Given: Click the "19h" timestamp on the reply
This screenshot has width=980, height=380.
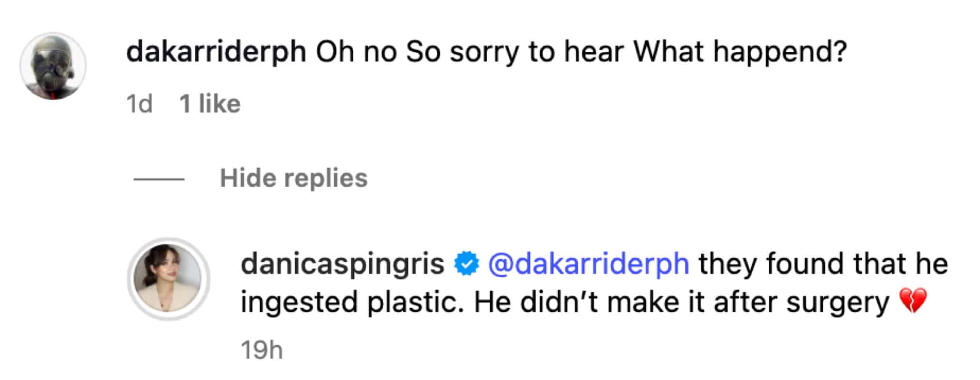Looking at the screenshot, I should [262, 351].
